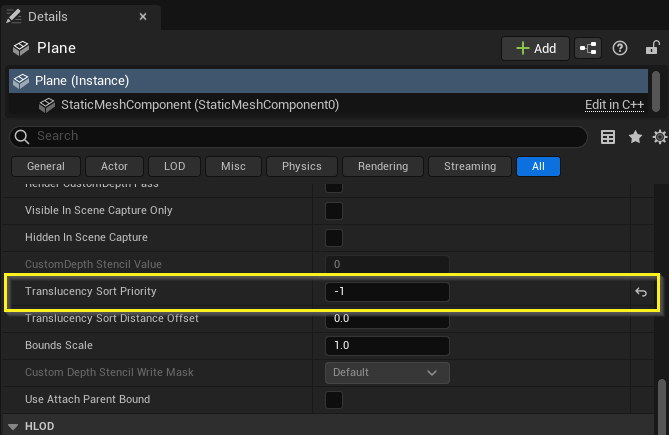Screen dimensions: 669x435
Task: Filter by the General category
Action: click(x=46, y=166)
